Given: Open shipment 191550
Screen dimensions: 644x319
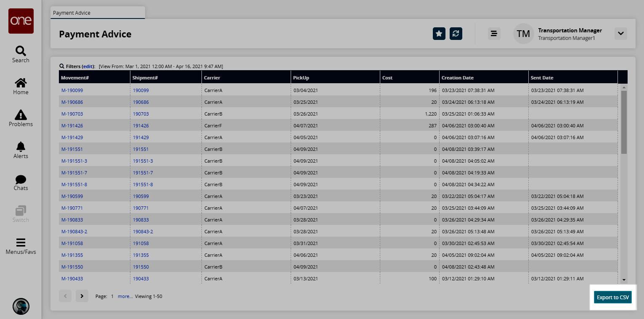Looking at the screenshot, I should pos(141,267).
